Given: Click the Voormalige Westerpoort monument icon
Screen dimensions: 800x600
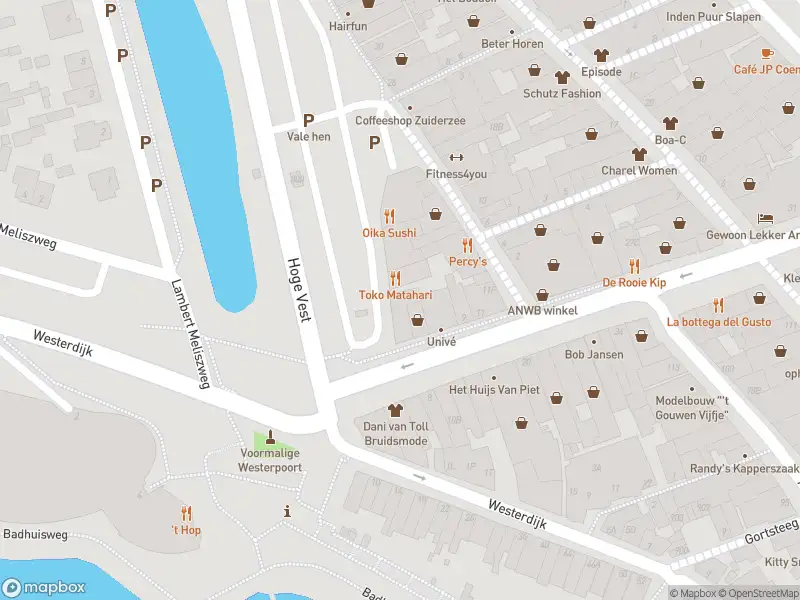Looking at the screenshot, I should point(270,436).
